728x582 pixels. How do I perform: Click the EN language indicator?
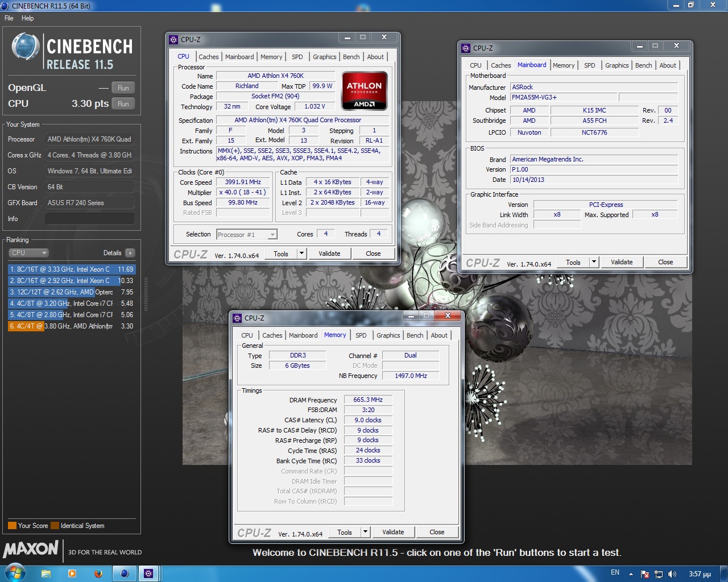click(x=615, y=573)
